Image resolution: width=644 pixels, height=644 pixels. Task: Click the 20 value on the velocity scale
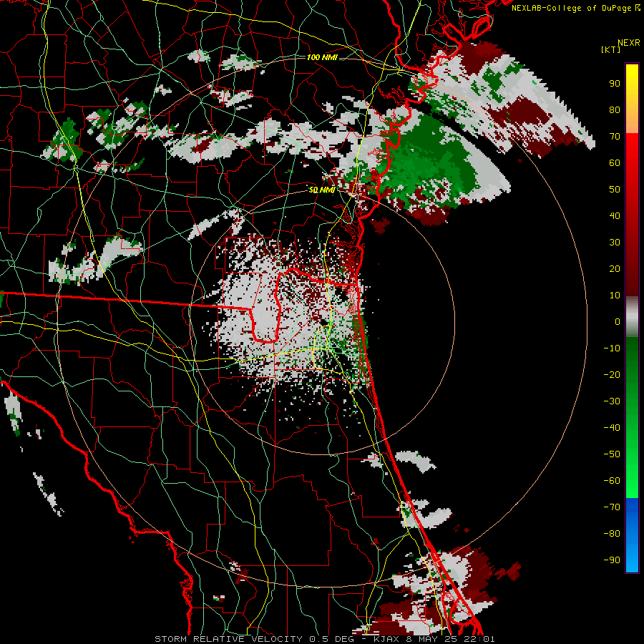point(615,269)
